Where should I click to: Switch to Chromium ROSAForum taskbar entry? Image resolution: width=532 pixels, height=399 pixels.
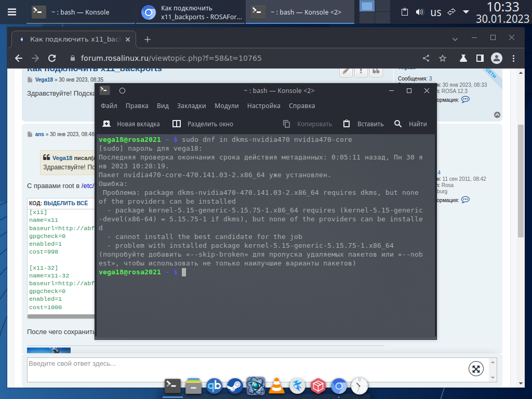coord(191,12)
